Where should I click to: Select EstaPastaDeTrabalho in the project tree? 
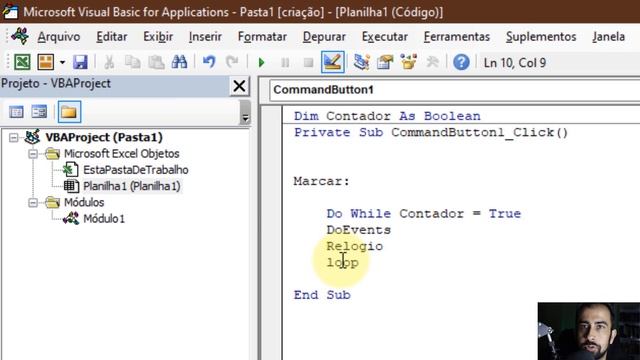pyautogui.click(x=136, y=170)
